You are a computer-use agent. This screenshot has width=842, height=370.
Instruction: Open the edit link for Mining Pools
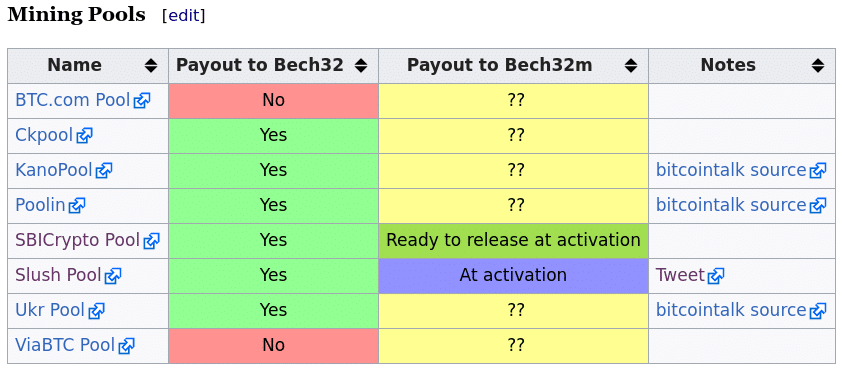pos(184,16)
